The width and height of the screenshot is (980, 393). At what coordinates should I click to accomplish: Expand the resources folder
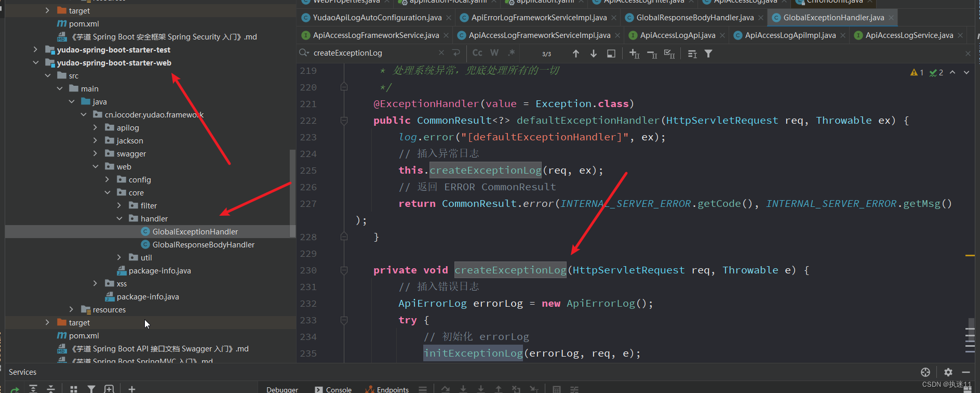71,310
